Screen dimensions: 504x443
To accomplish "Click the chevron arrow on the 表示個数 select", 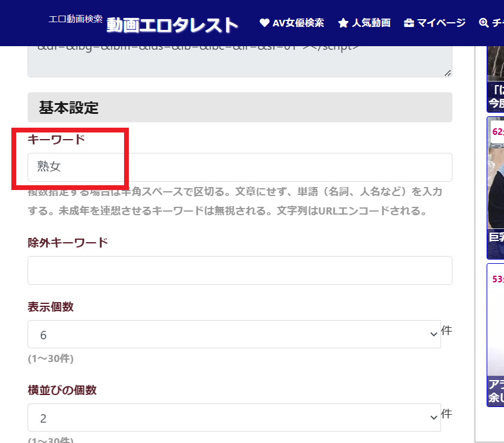I will point(434,334).
